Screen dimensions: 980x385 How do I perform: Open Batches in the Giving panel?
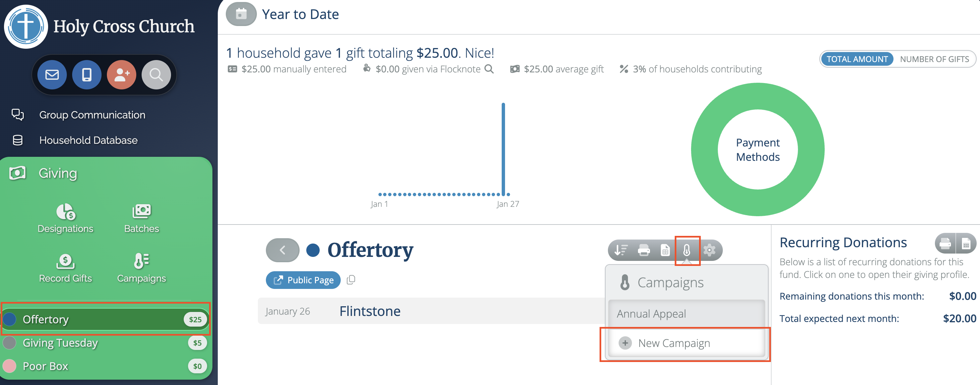point(142,218)
